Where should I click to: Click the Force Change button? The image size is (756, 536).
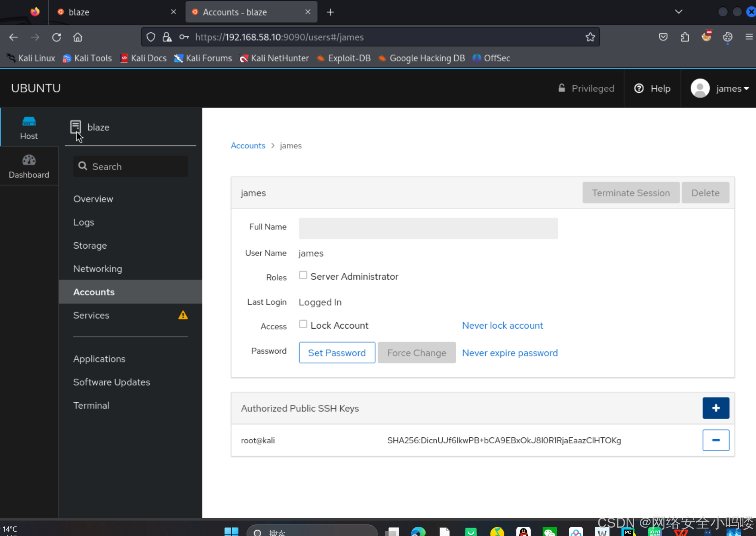click(x=416, y=353)
